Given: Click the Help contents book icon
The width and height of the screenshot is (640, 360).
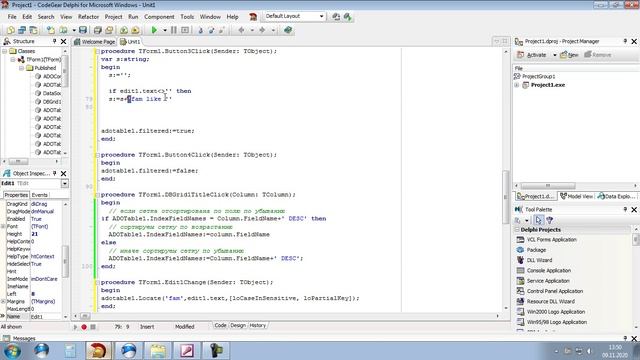Looking at the screenshot, I should tap(288, 30).
